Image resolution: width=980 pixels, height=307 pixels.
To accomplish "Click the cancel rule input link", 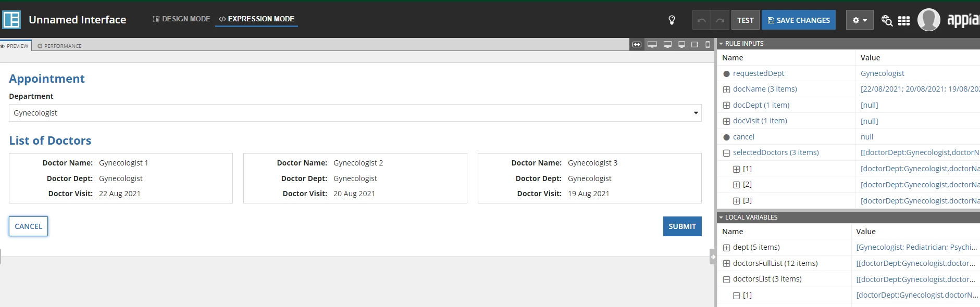I will [743, 137].
